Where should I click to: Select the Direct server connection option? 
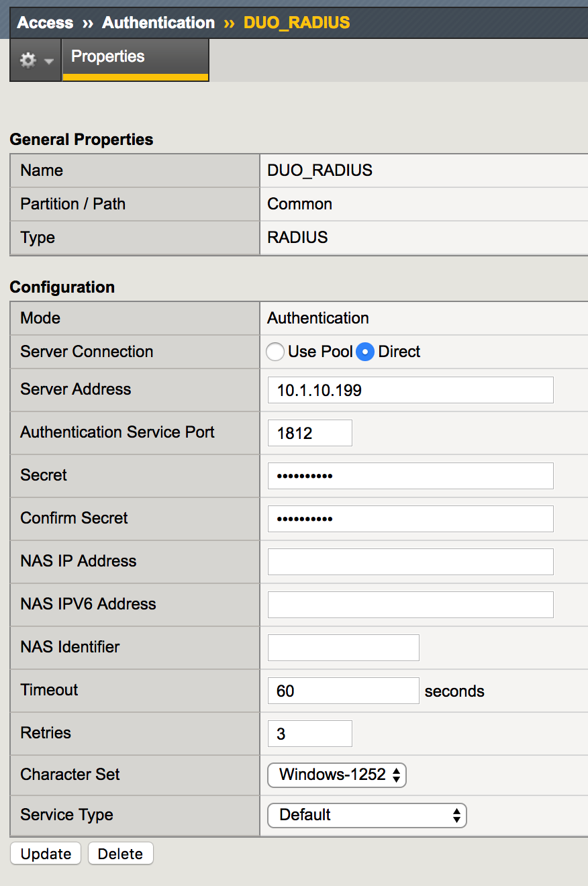[365, 352]
